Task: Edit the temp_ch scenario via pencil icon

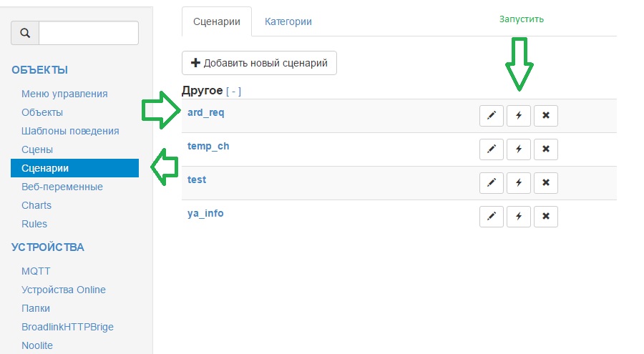Action: 491,149
